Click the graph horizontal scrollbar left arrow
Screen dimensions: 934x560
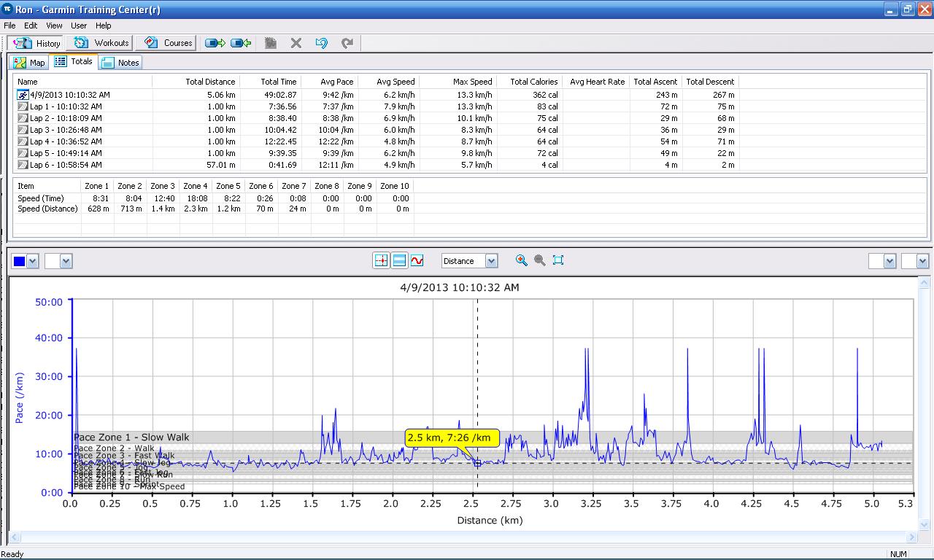point(15,537)
